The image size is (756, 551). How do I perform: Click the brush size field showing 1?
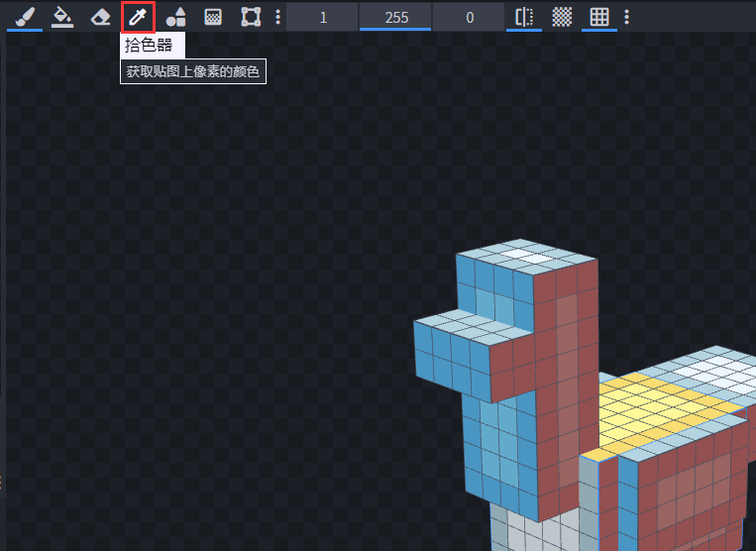point(323,18)
